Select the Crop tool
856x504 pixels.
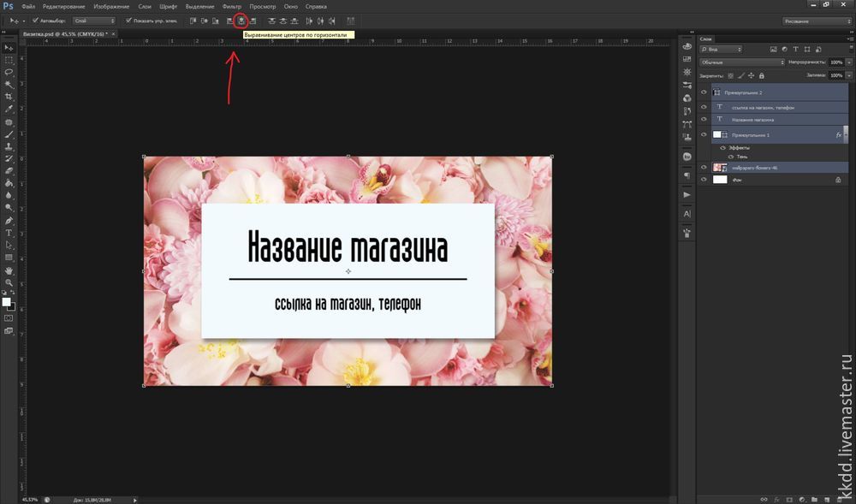click(9, 97)
